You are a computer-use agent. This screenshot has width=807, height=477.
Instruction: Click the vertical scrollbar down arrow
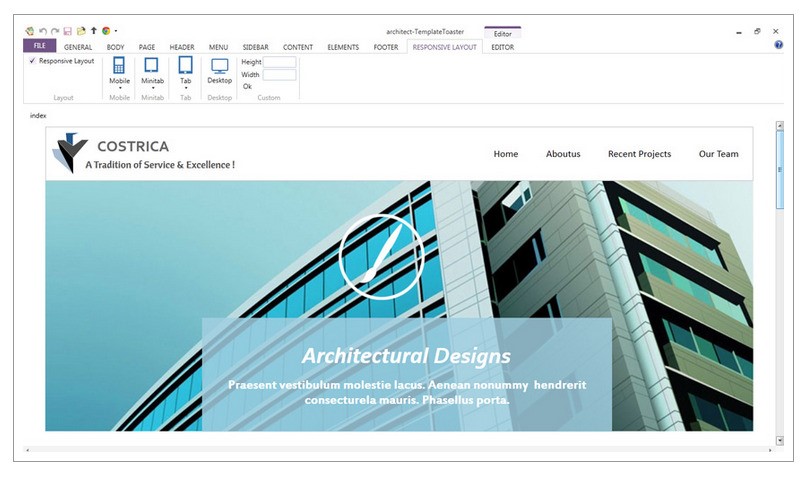point(780,440)
